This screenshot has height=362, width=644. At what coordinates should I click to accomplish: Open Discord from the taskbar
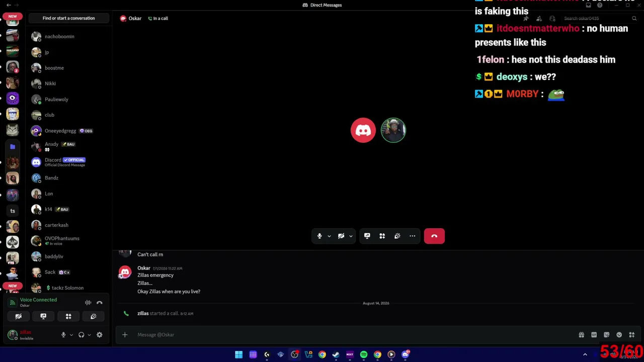tap(406, 354)
